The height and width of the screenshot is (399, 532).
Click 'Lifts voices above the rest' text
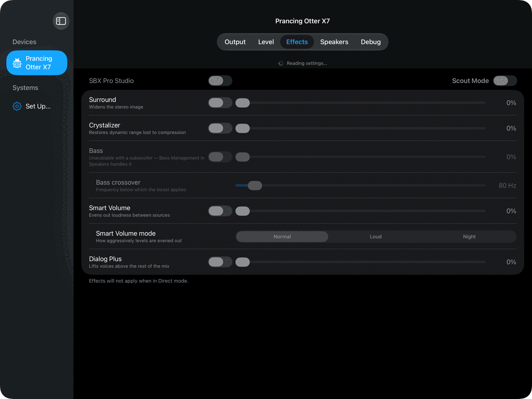pyautogui.click(x=129, y=266)
